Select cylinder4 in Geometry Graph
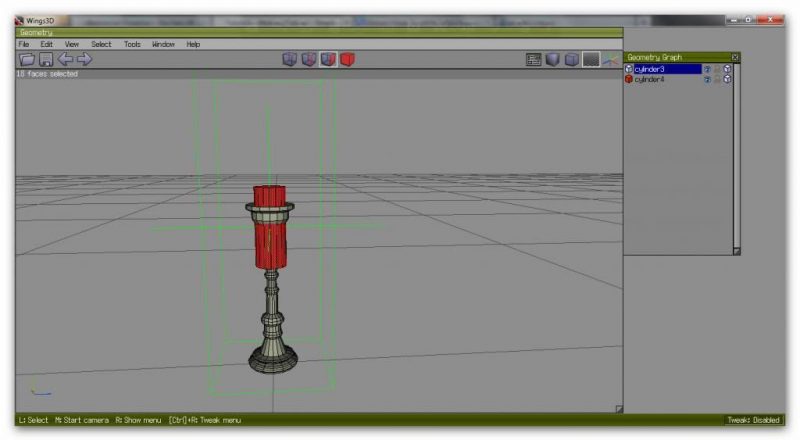800x440 pixels. point(651,79)
